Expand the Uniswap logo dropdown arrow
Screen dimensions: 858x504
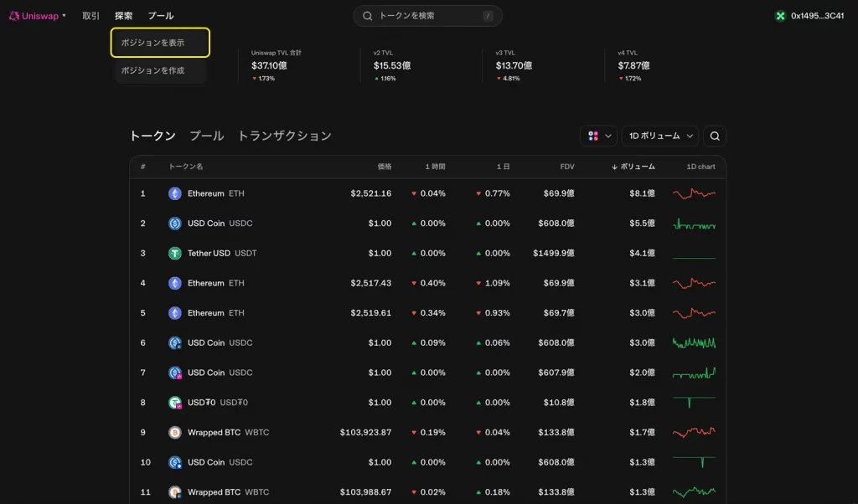click(64, 16)
